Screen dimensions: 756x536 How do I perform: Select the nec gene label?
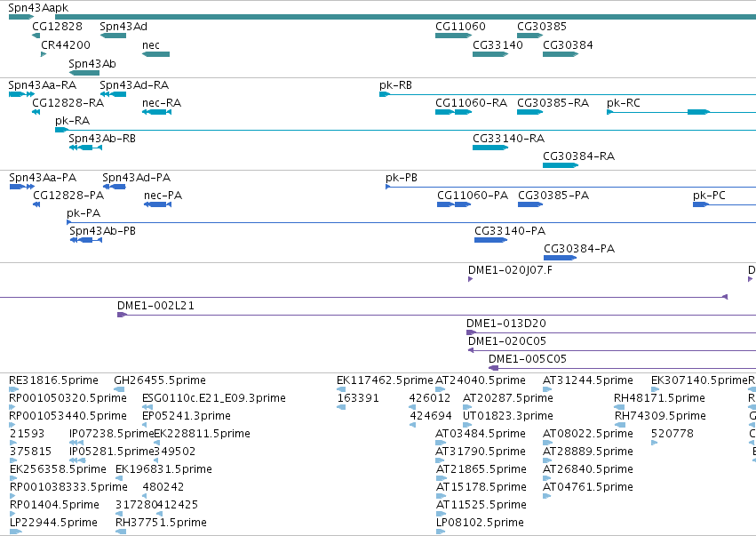151,45
